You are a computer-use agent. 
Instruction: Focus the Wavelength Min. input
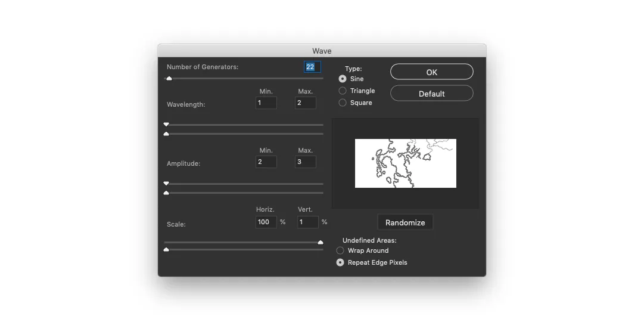[266, 103]
